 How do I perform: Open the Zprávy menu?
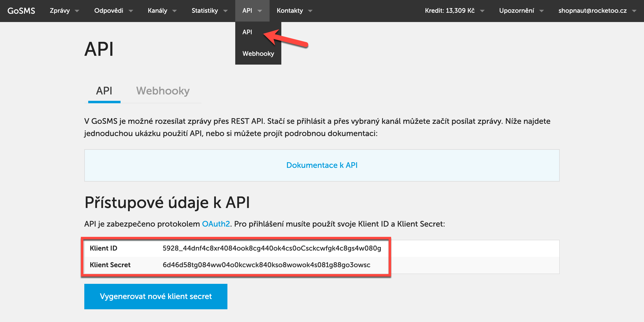click(x=60, y=11)
